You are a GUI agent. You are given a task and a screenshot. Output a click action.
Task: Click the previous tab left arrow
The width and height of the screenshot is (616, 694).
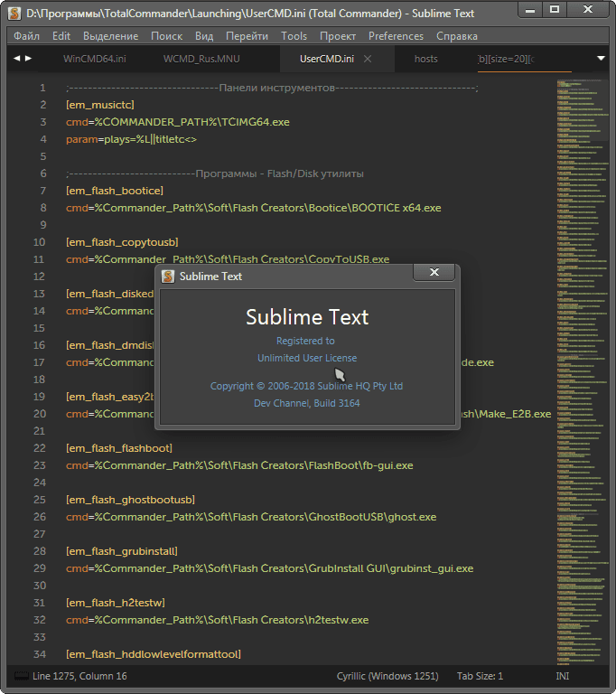tap(17, 58)
